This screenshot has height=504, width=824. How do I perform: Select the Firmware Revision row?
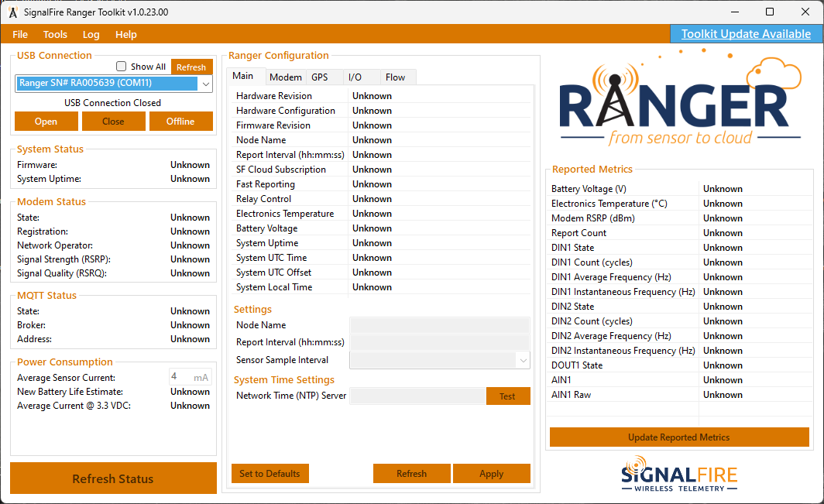pos(382,125)
